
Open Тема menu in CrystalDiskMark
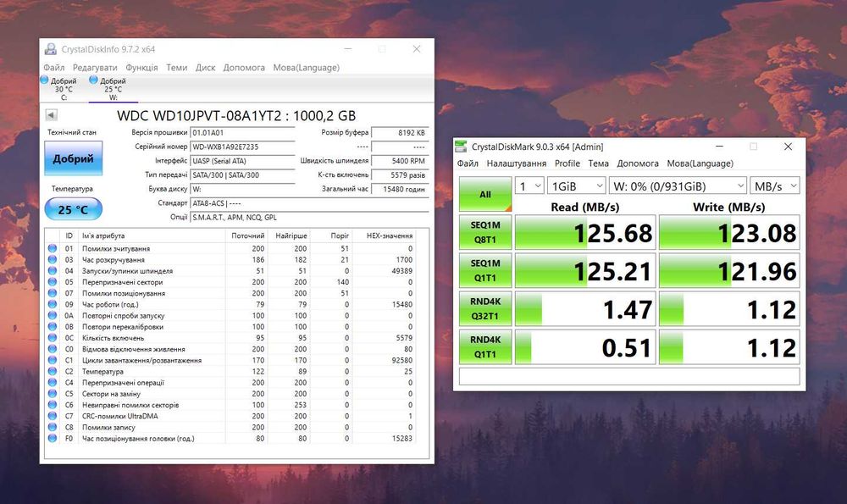[599, 163]
